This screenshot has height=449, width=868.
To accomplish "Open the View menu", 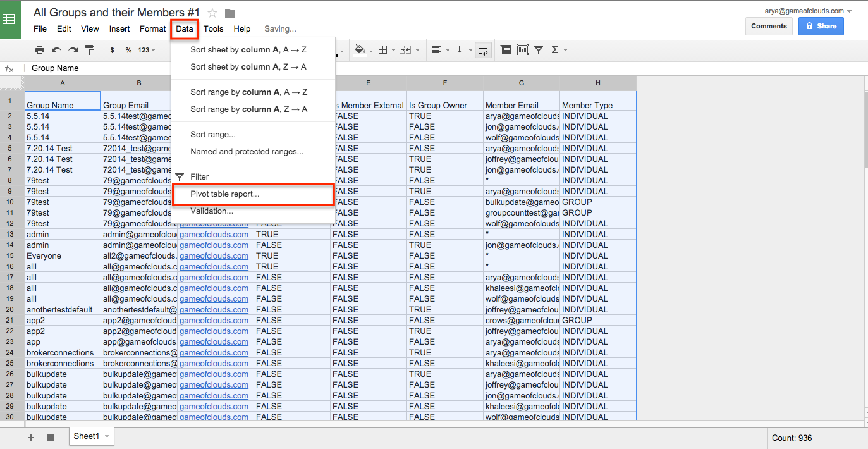I will (90, 28).
